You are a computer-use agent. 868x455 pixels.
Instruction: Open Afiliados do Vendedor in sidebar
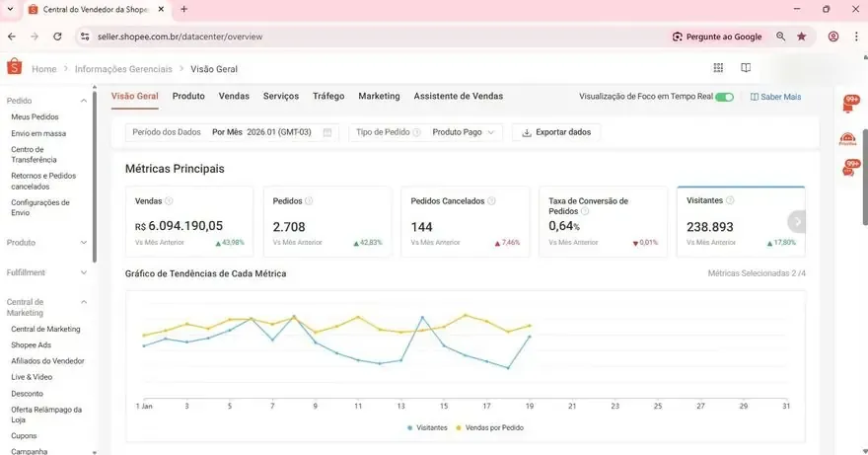(x=47, y=361)
